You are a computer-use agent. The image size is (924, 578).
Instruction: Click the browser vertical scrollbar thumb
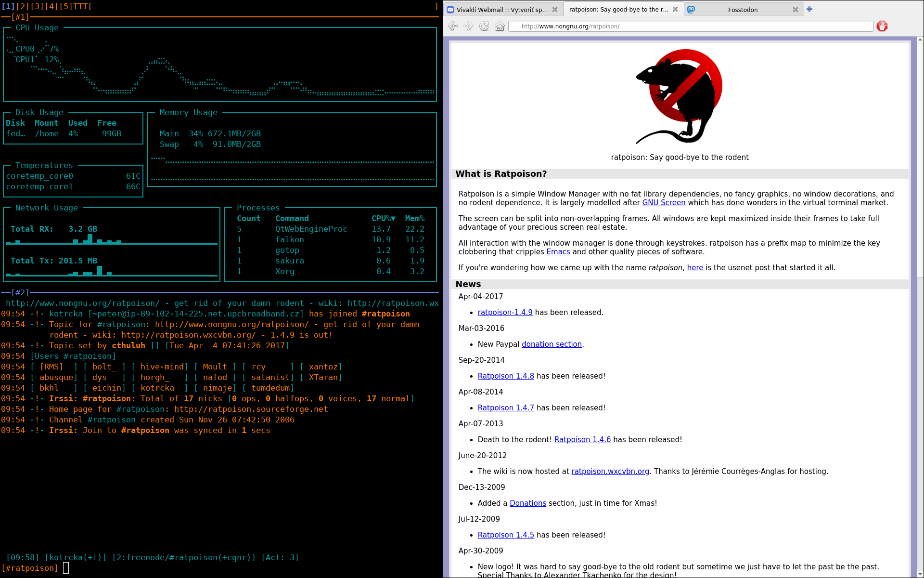click(920, 161)
